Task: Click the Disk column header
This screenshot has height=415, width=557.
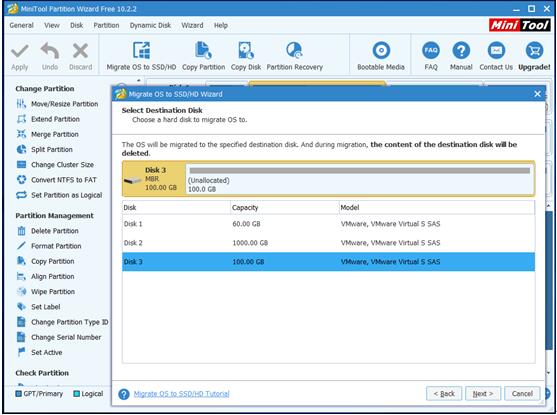Action: 176,208
